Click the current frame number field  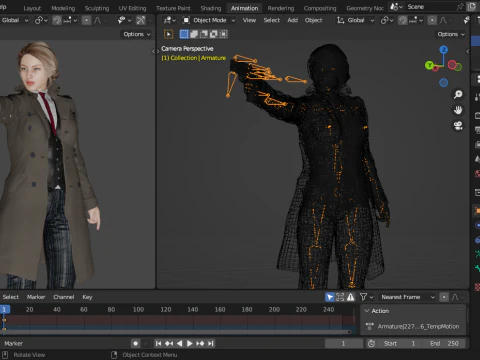click(x=344, y=343)
